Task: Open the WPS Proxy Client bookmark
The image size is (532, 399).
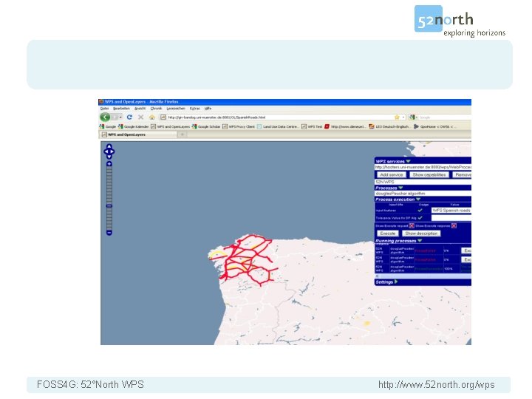Action: pos(239,126)
